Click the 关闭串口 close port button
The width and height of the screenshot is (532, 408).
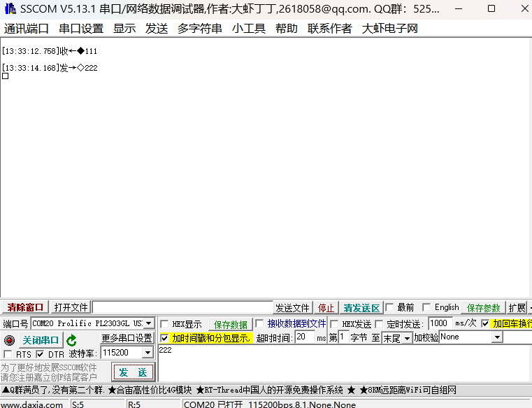[x=41, y=340]
